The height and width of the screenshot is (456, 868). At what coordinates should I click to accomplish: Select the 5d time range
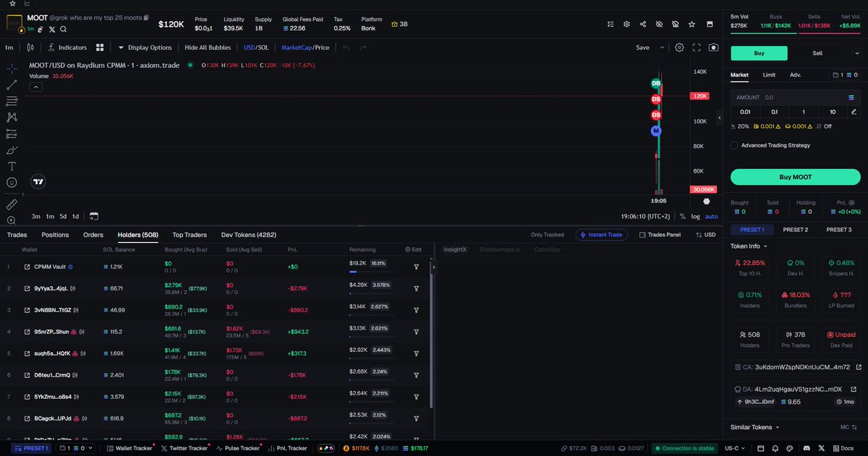(63, 216)
